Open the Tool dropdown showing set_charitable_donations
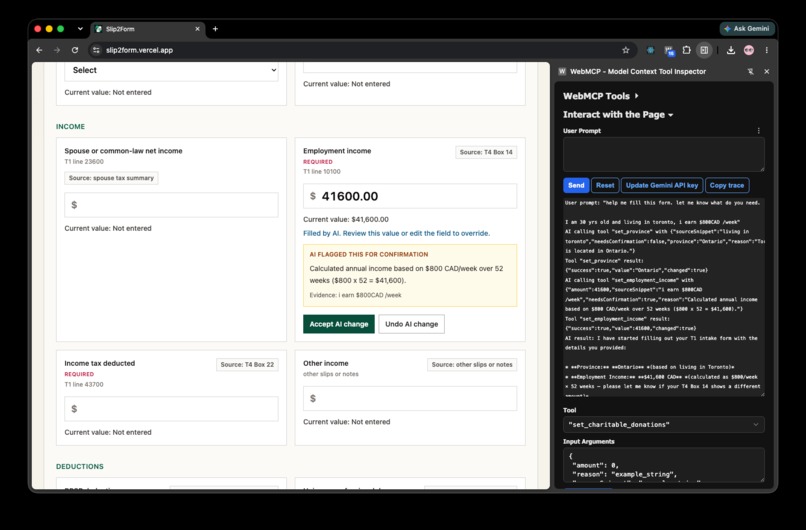Screen dimensions: 806x530 pos(664,425)
